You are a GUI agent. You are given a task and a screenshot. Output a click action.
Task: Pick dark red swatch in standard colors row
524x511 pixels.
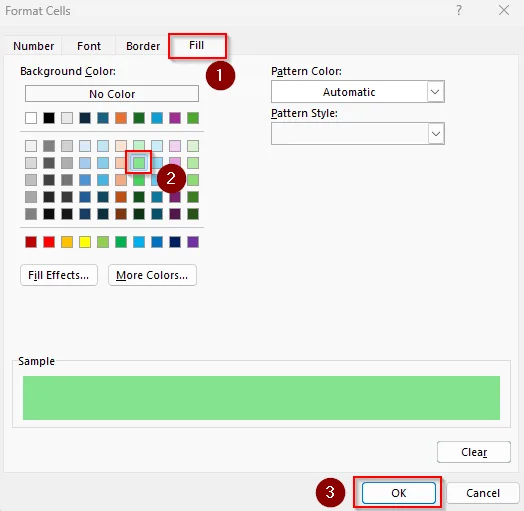pyautogui.click(x=31, y=242)
